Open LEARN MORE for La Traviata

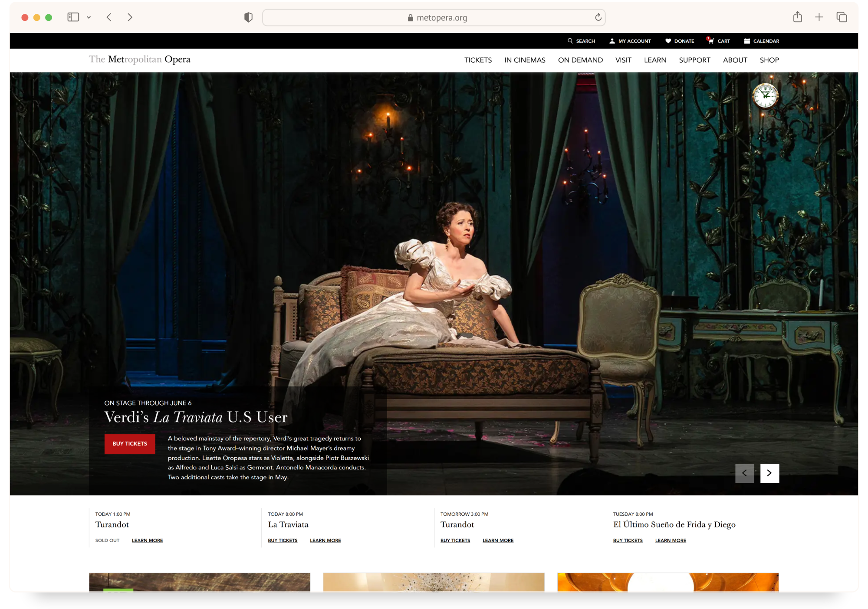[325, 540]
